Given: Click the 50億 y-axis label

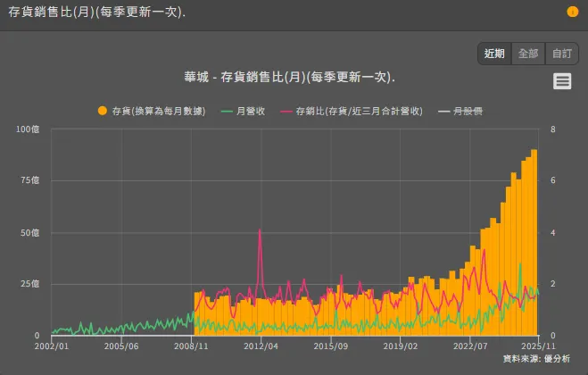Looking at the screenshot, I should click(29, 233).
